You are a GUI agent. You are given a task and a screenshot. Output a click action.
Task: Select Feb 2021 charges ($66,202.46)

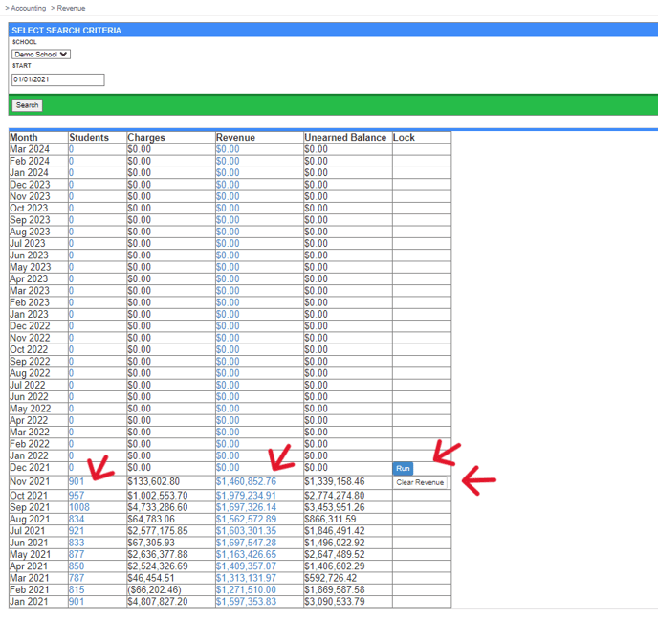click(154, 589)
